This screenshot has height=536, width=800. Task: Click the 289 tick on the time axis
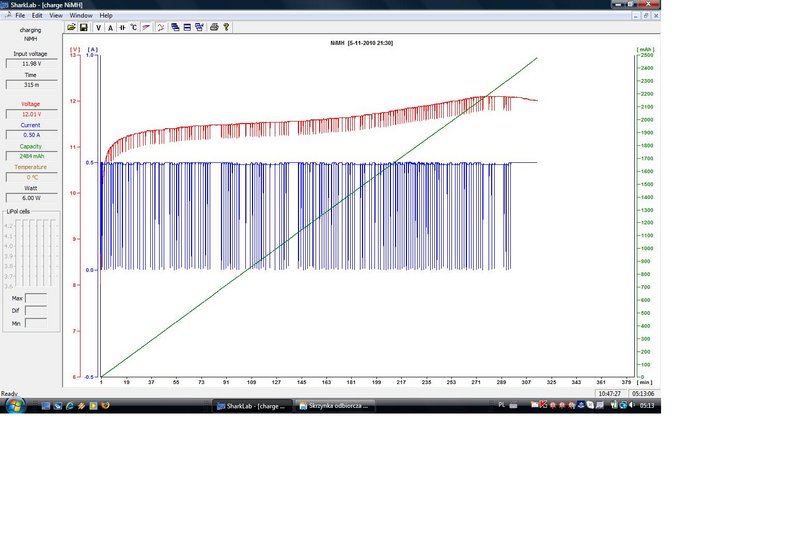(x=502, y=382)
